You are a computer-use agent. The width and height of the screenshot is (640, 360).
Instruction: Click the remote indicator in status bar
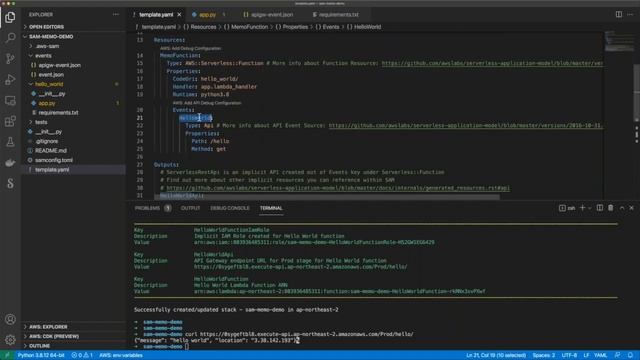pos(7,355)
